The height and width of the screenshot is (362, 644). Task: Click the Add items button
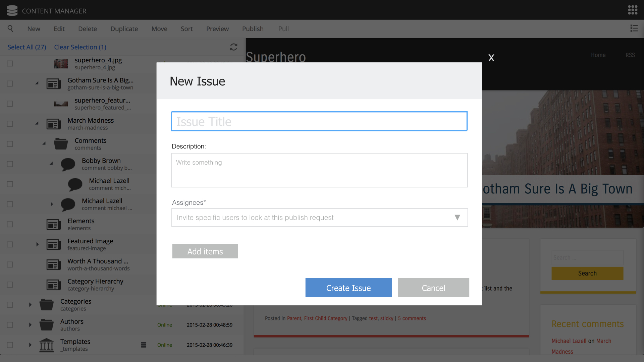coord(205,251)
